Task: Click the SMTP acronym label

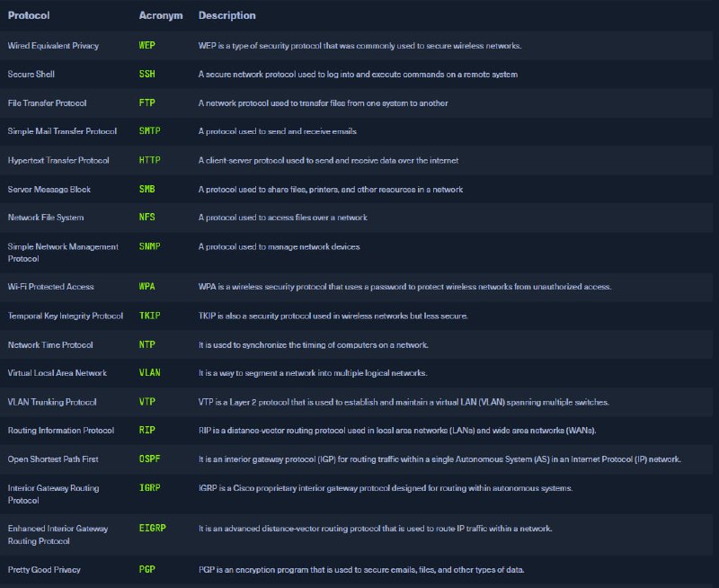Action: click(149, 130)
